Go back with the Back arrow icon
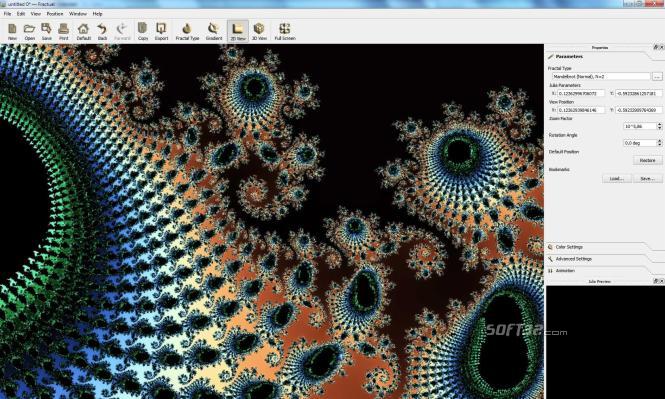This screenshot has height=399, width=665. 102,32
